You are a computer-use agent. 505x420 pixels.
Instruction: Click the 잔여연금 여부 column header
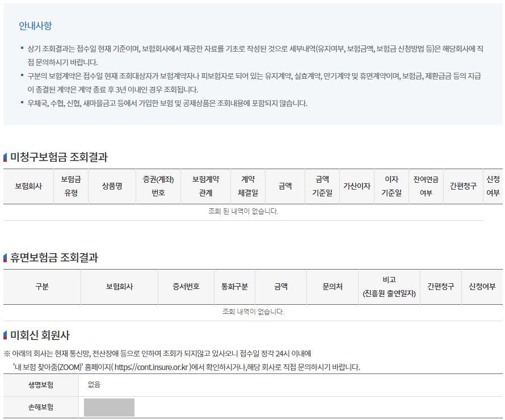pos(425,186)
